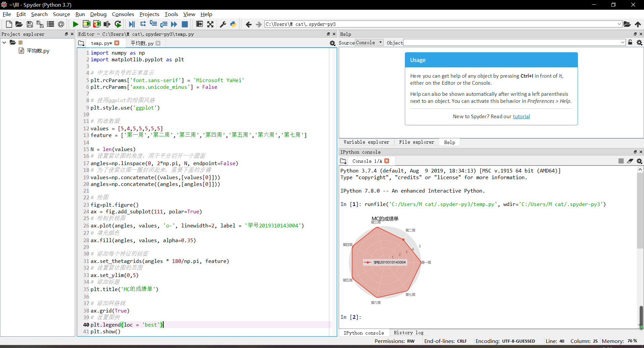The height and width of the screenshot is (348, 644).
Task: Stop debugging with the blue square icon
Action: click(184, 24)
